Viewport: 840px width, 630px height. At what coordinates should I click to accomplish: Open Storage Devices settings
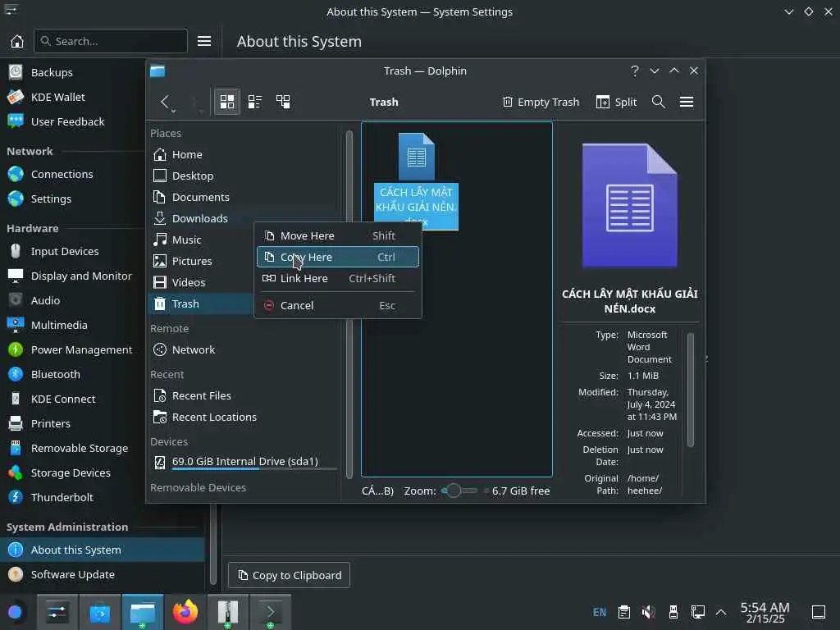click(x=72, y=473)
